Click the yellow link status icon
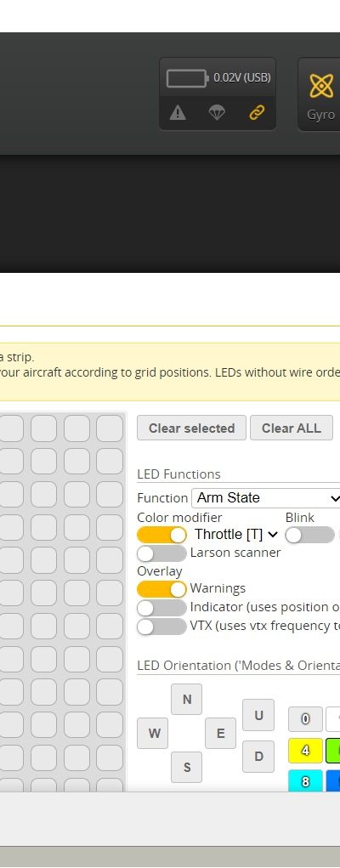Image resolution: width=340 pixels, height=868 pixels. (x=257, y=113)
